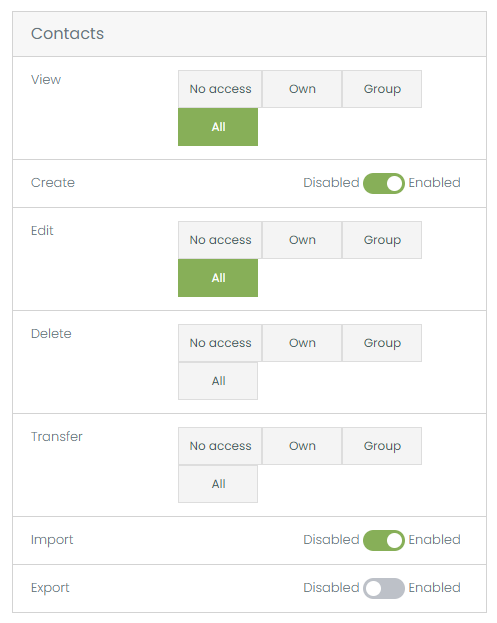Select All for View permission

pyautogui.click(x=218, y=127)
